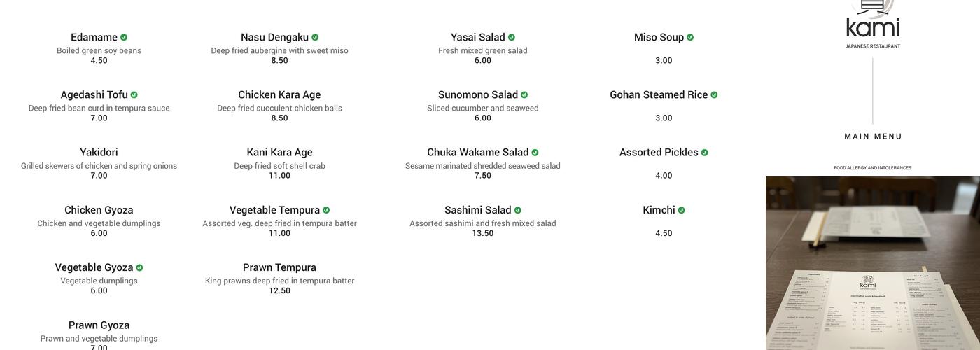Image resolution: width=980 pixels, height=350 pixels.
Task: Click the green badge beside Kimchi
Action: pyautogui.click(x=682, y=210)
